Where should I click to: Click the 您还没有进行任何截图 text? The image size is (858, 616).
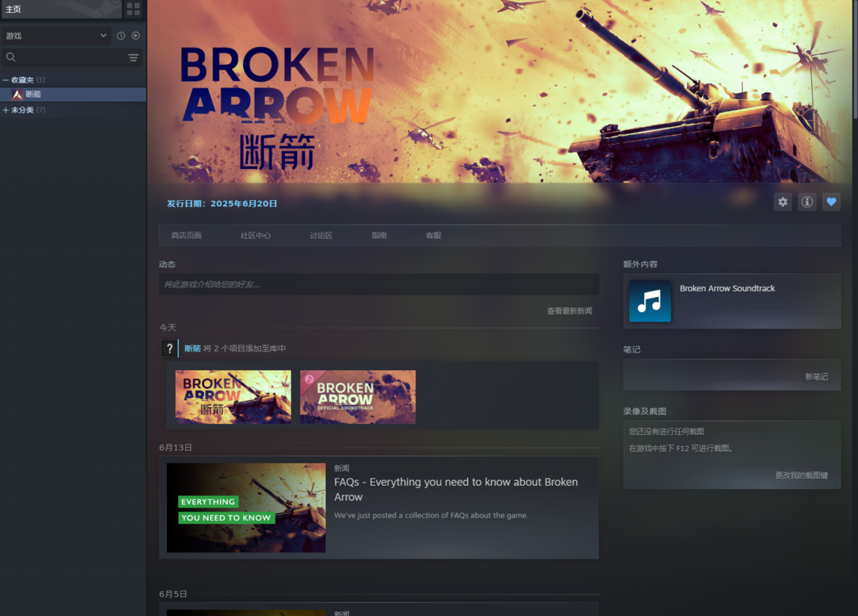[667, 431]
